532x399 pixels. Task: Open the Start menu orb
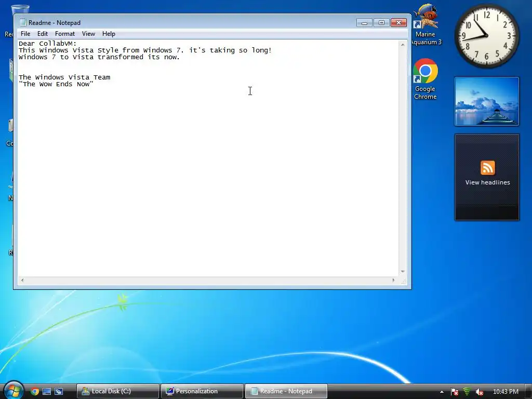click(13, 391)
